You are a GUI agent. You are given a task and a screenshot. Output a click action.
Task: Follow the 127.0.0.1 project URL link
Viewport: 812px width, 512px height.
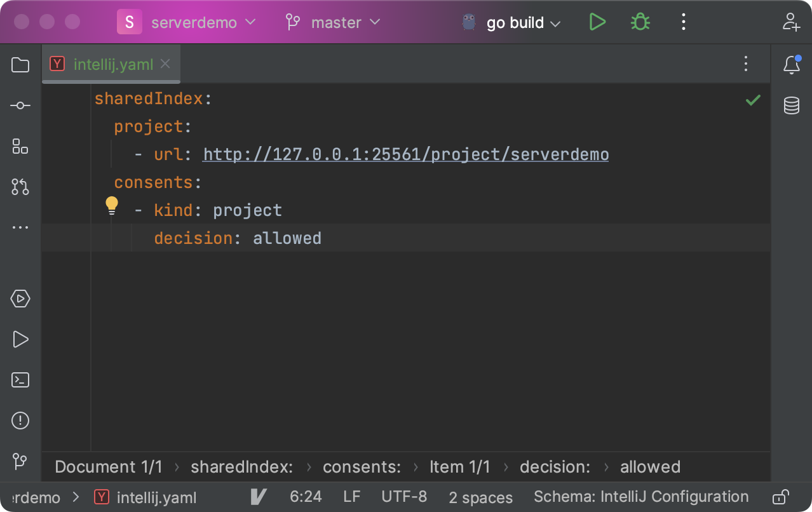(405, 154)
